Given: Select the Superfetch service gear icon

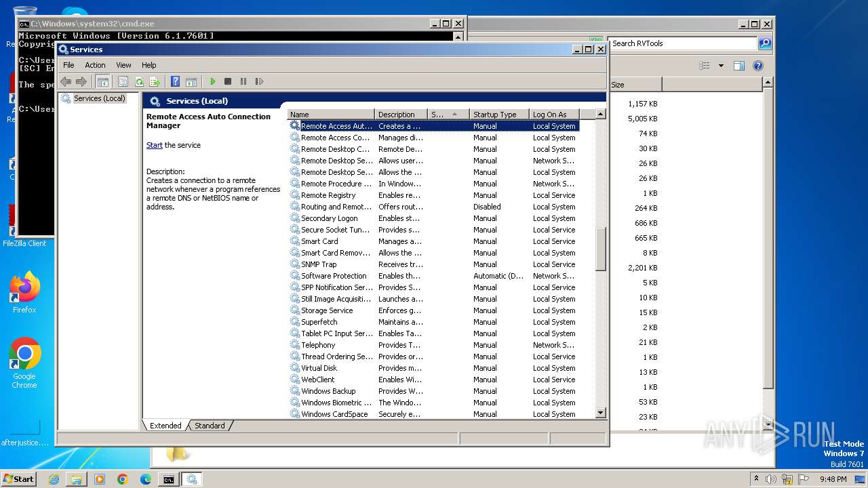Looking at the screenshot, I should click(295, 321).
